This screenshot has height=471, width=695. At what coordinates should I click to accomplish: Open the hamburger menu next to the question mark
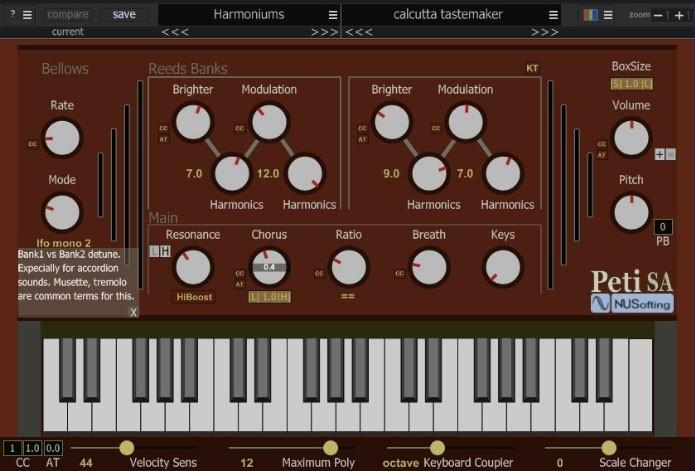click(27, 15)
